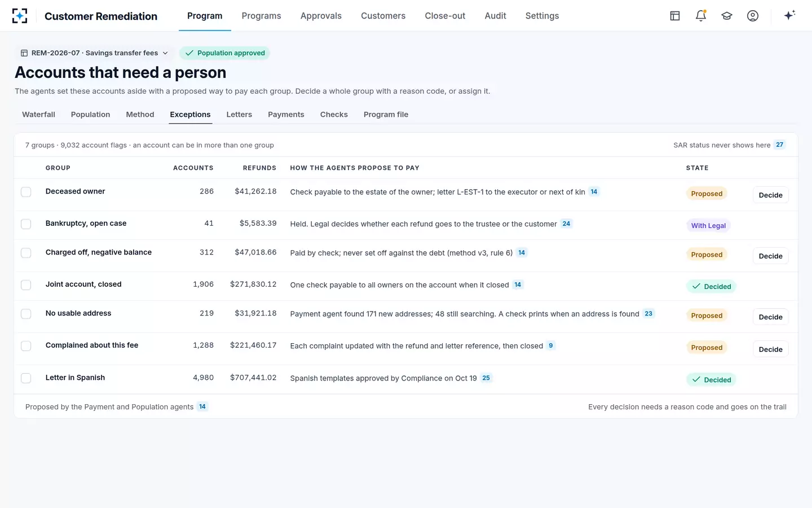This screenshot has width=812, height=508.
Task: Click Decide for Charged off, negative balance
Action: click(x=770, y=256)
